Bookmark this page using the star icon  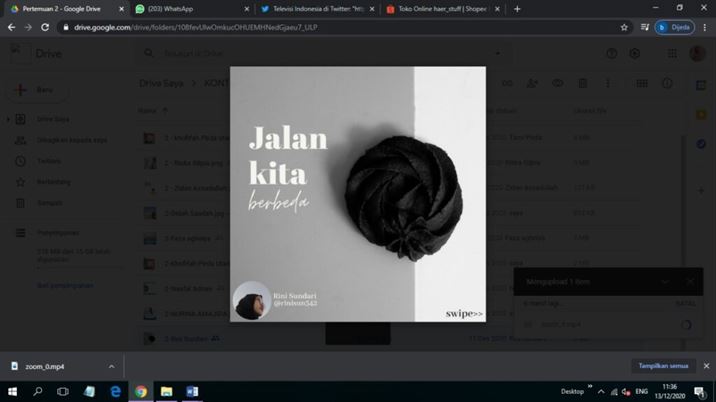624,27
